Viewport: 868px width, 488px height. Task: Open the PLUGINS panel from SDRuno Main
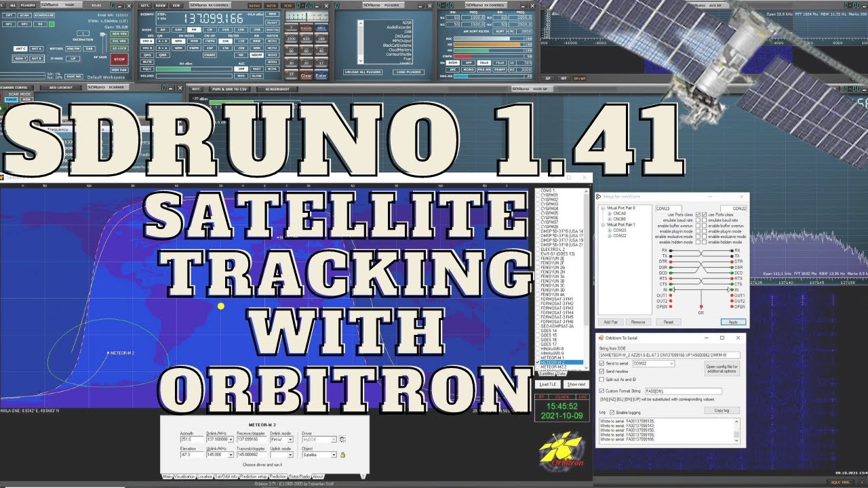[x=28, y=5]
